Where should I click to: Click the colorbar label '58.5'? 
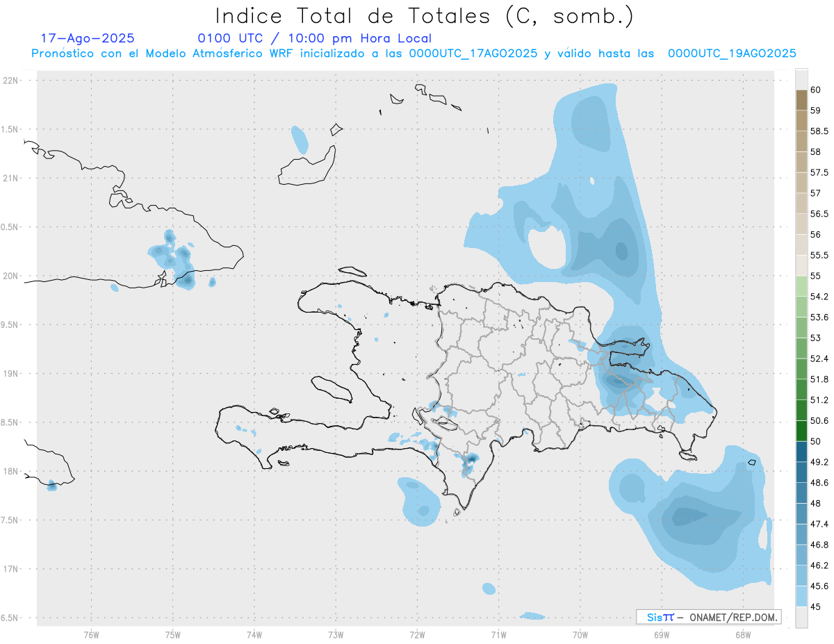click(819, 131)
